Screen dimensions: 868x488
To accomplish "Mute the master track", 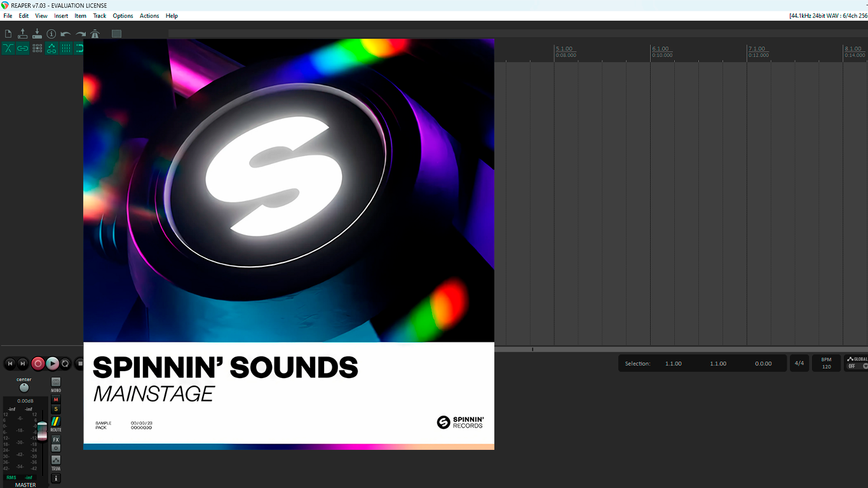I will click(56, 400).
